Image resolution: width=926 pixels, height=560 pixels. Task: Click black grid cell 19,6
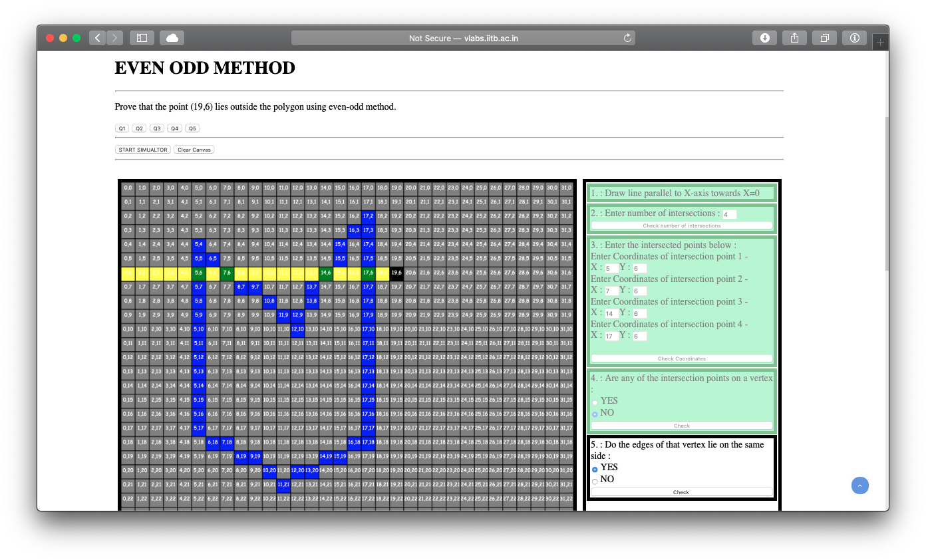(x=396, y=272)
